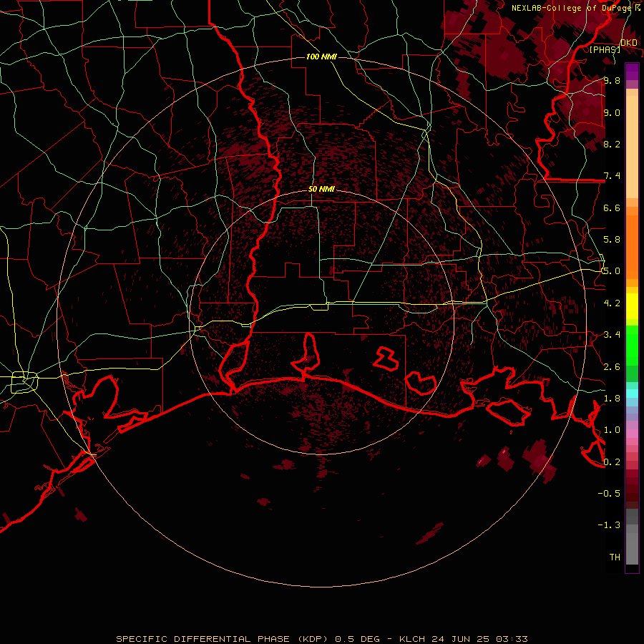Click the 3.4 value on the scale
644x644 pixels.
pyautogui.click(x=612, y=335)
